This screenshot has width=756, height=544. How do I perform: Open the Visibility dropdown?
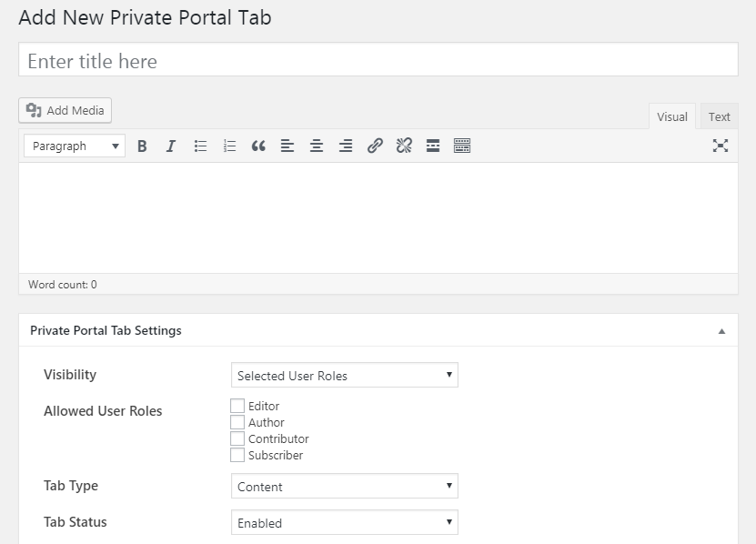point(345,375)
